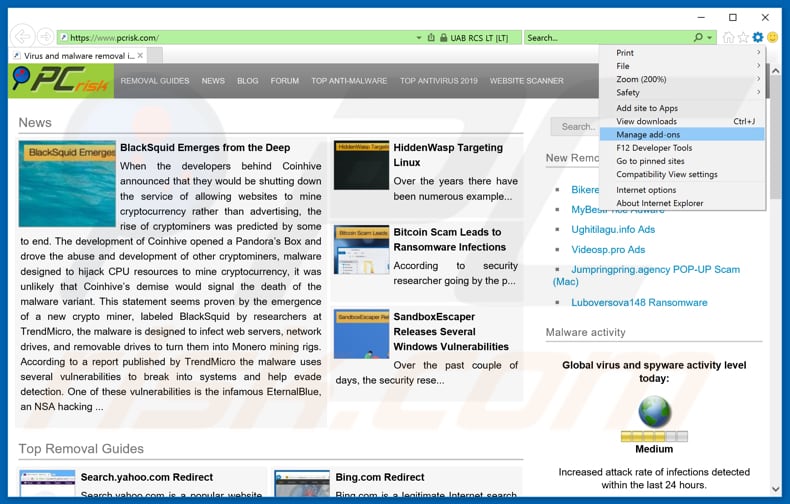Open the gear Tools menu icon
This screenshot has width=790, height=504.
pyautogui.click(x=758, y=37)
